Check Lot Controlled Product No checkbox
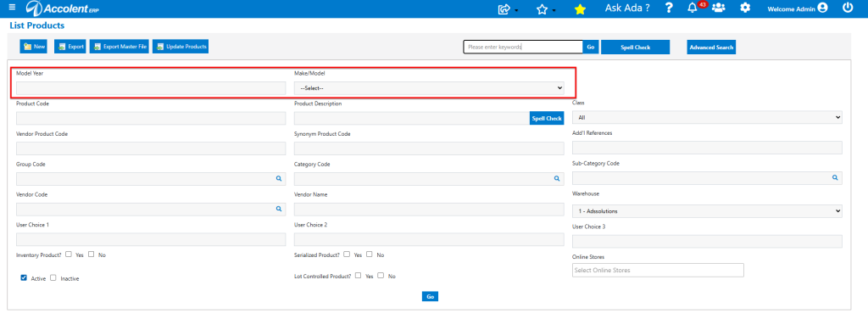868x319 pixels. tap(381, 275)
